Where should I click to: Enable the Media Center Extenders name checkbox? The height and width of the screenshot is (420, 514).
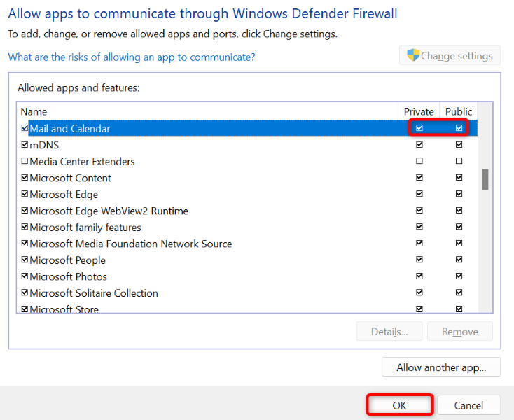(x=25, y=161)
